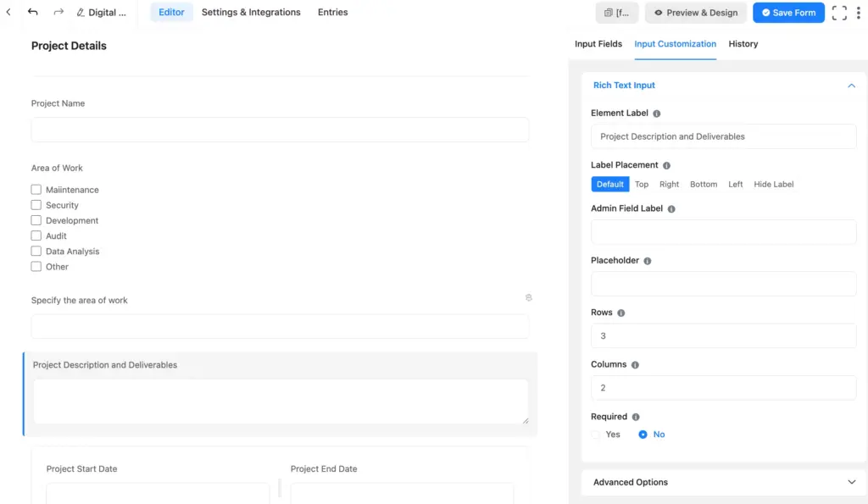
Task: Check the Data Analysis checkbox
Action: pos(36,252)
